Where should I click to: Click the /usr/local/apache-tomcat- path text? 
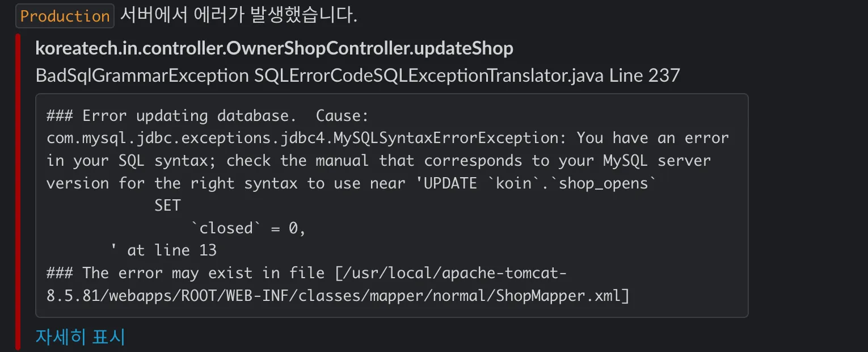coord(452,273)
